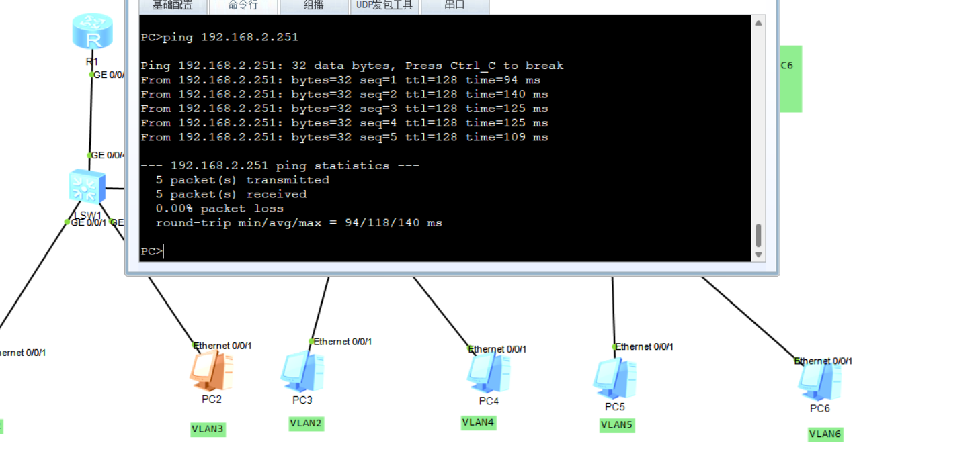Click the Ethernet 0/0/1 port label near PC4
The width and height of the screenshot is (980, 466).
497,349
